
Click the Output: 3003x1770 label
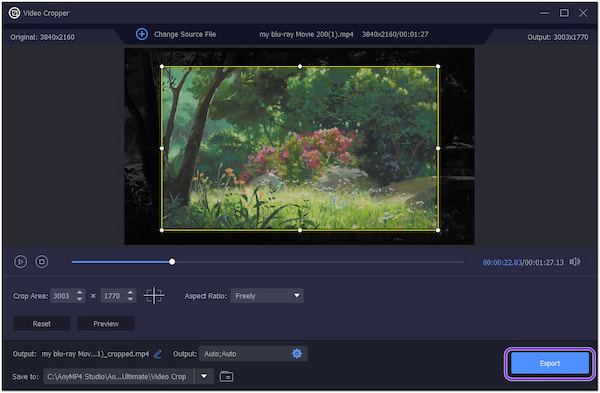click(x=558, y=37)
